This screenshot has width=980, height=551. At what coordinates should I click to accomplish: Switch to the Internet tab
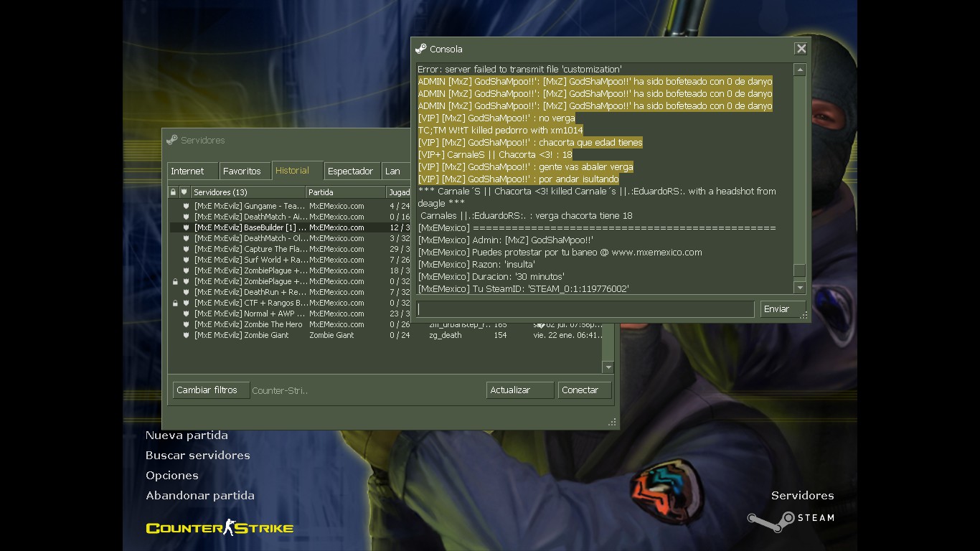pyautogui.click(x=192, y=171)
